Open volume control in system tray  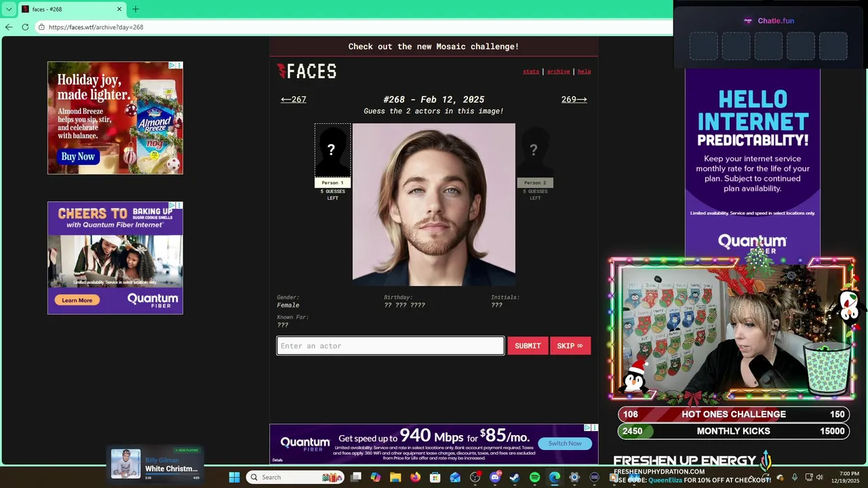[819, 477]
